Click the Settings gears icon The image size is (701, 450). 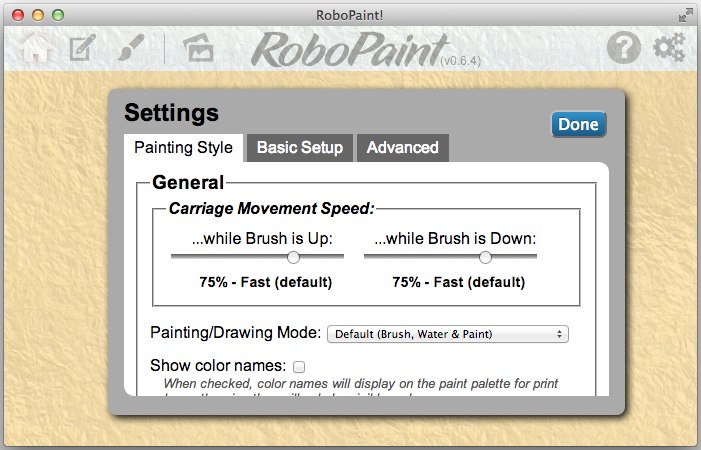669,47
